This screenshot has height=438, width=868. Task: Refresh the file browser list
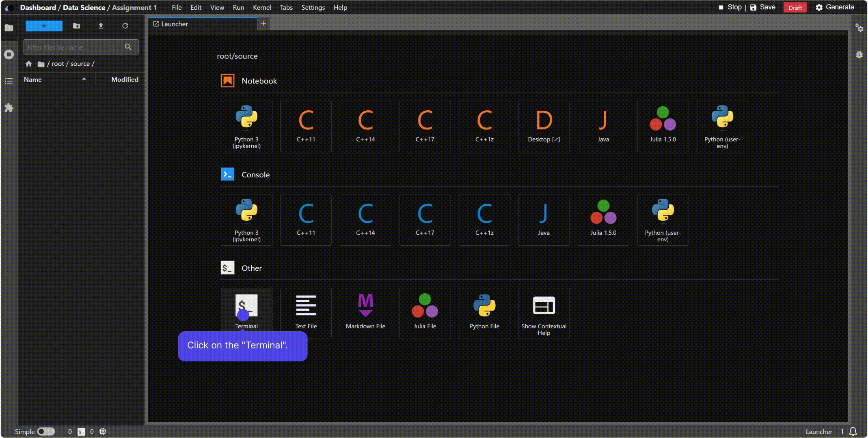pyautogui.click(x=125, y=26)
